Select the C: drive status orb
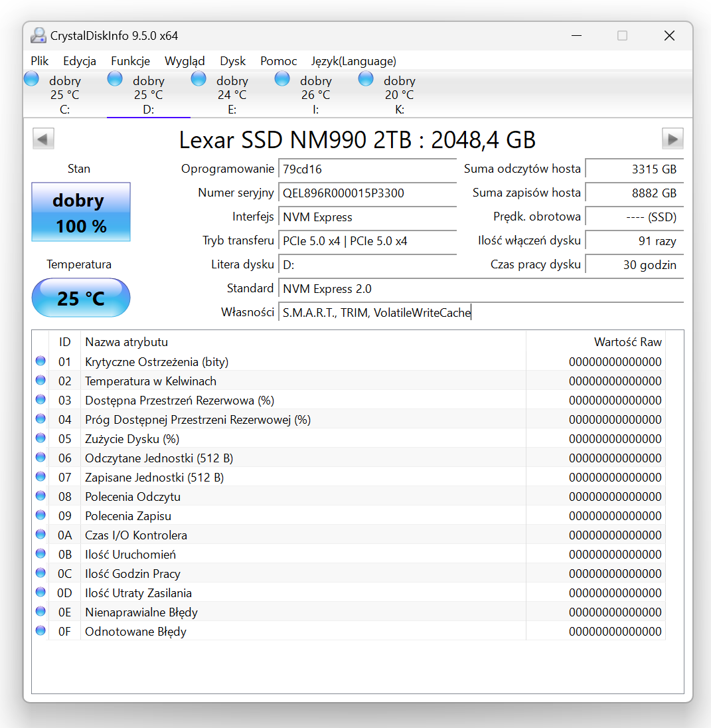 [31, 79]
